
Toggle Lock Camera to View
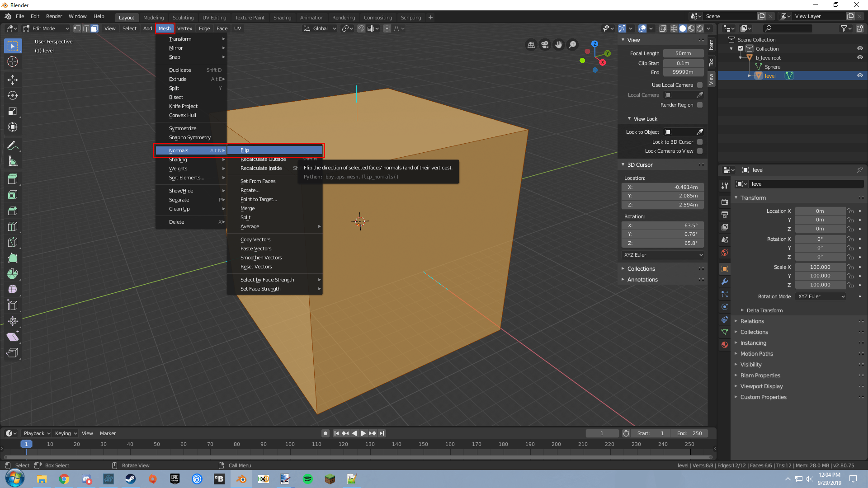[x=700, y=151]
